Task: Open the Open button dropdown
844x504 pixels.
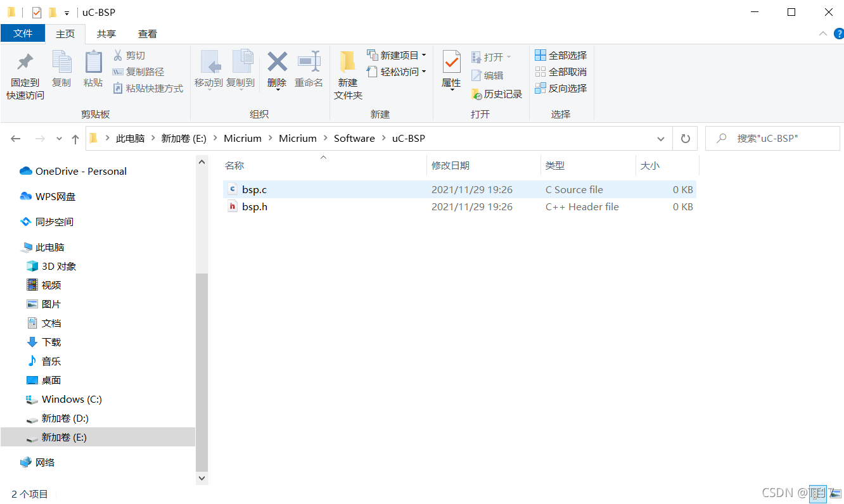Action: [508, 58]
